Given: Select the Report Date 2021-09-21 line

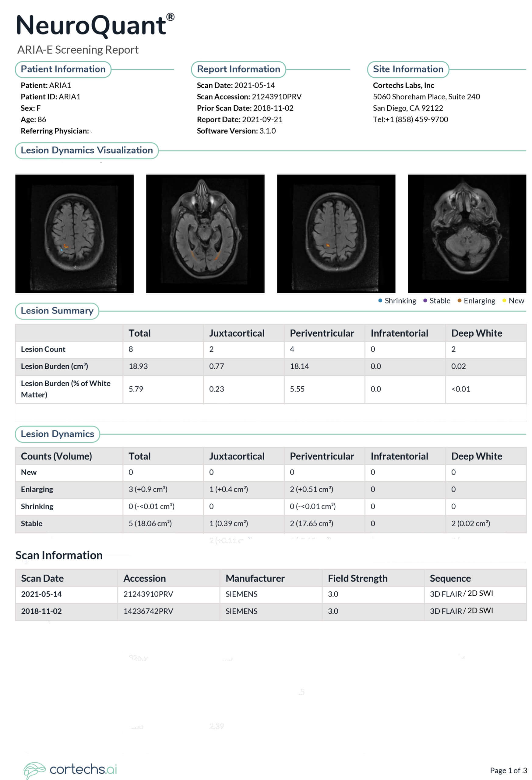Looking at the screenshot, I should (240, 119).
